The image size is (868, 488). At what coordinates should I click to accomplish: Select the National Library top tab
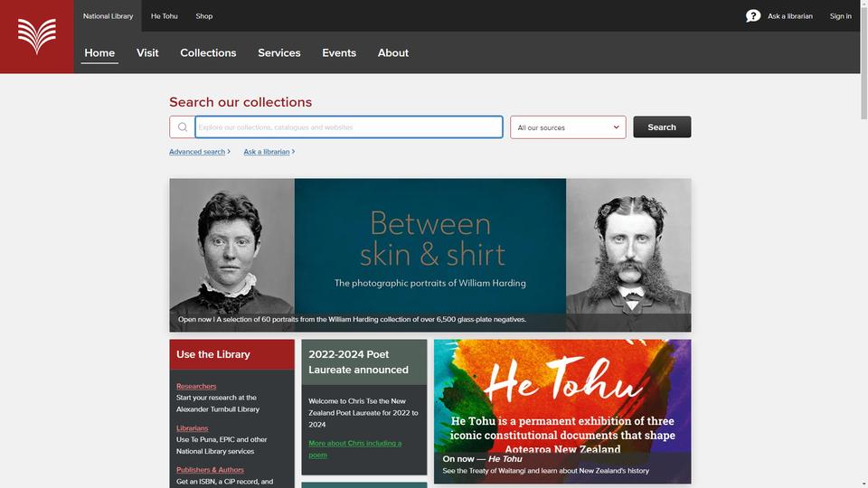108,16
